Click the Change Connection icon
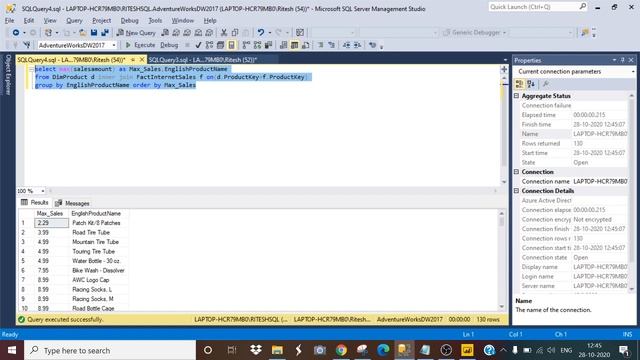 [x=27, y=45]
